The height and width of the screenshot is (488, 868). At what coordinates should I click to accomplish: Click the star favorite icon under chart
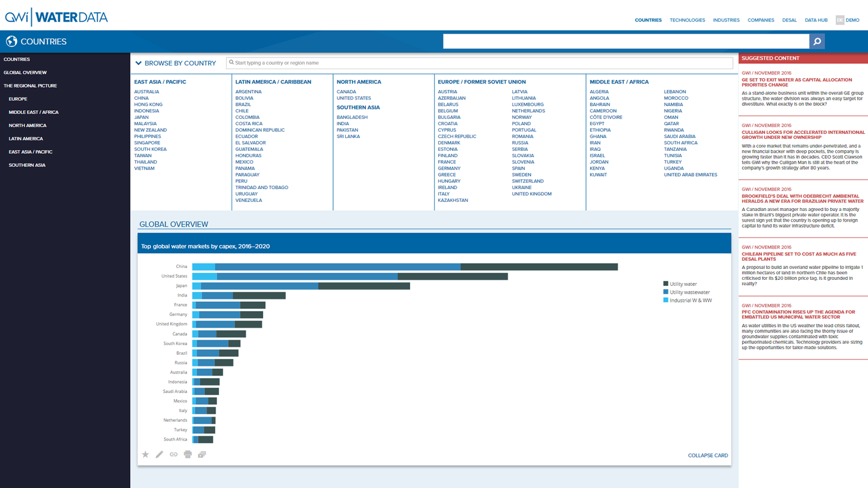click(x=145, y=454)
